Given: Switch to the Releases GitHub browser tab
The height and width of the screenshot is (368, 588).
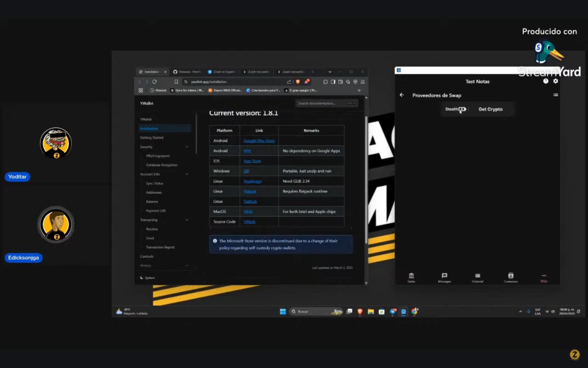Looking at the screenshot, I should [187, 72].
